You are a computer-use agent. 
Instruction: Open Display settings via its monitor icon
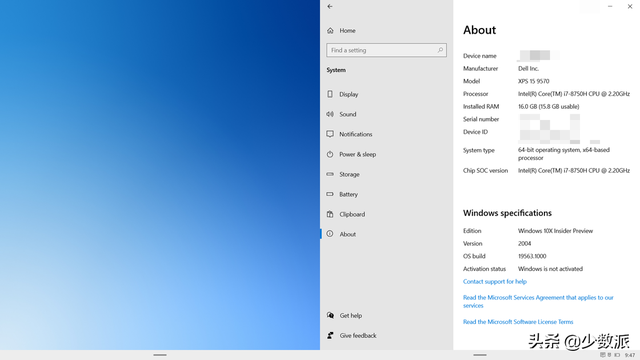[x=330, y=94]
